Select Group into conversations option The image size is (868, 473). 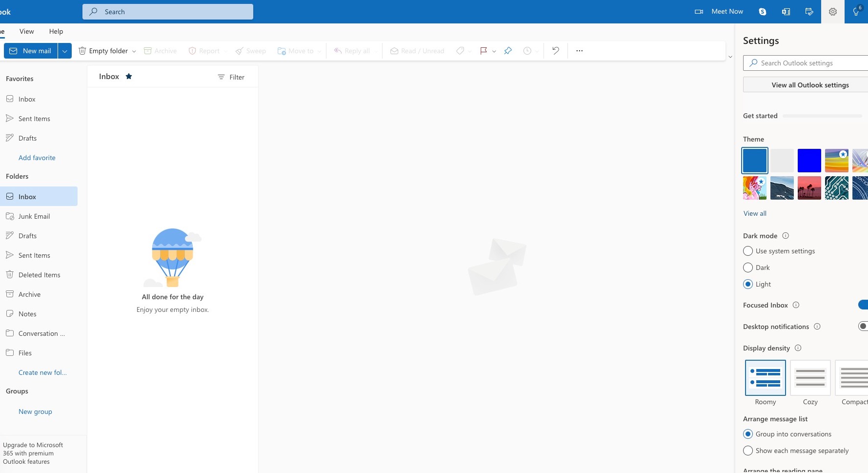click(x=748, y=434)
